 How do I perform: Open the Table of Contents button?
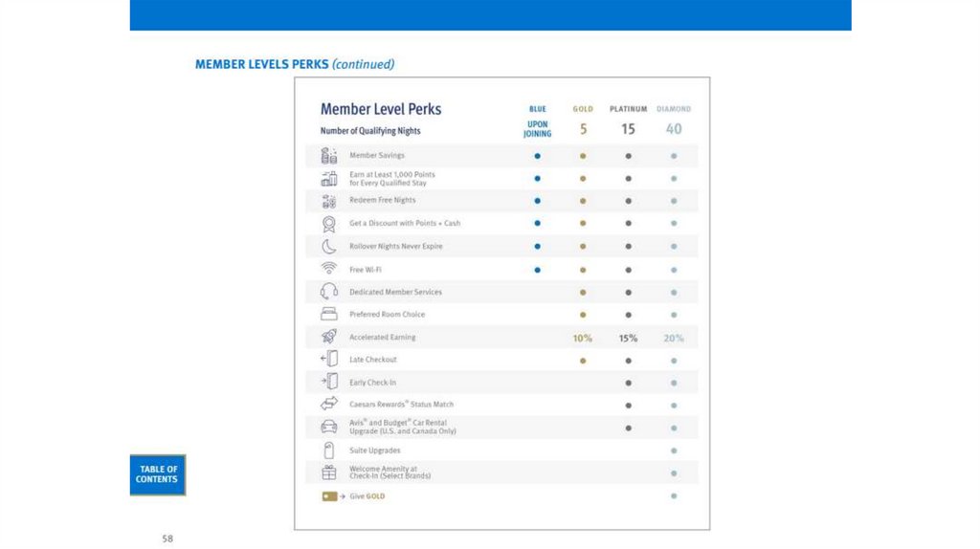pyautogui.click(x=157, y=474)
